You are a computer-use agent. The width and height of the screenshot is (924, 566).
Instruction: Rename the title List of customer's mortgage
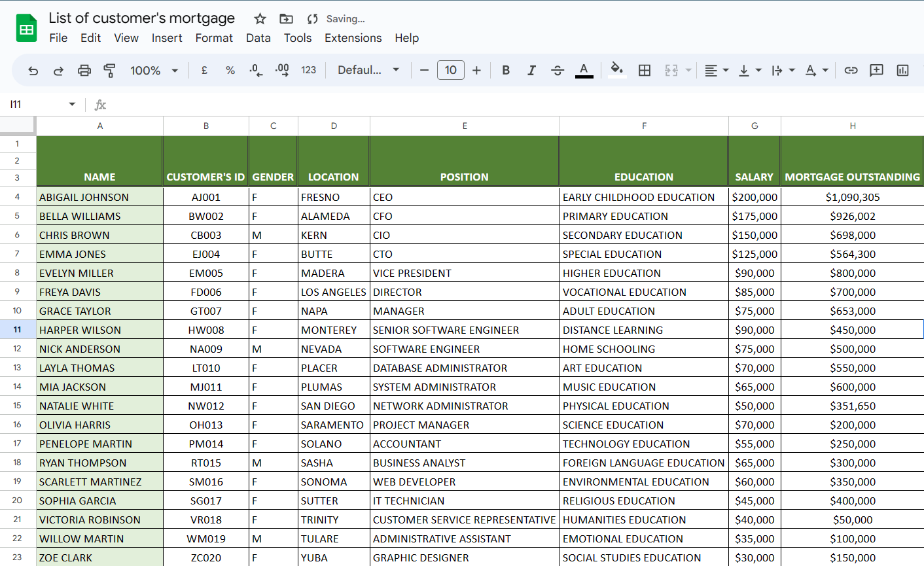[x=142, y=18]
